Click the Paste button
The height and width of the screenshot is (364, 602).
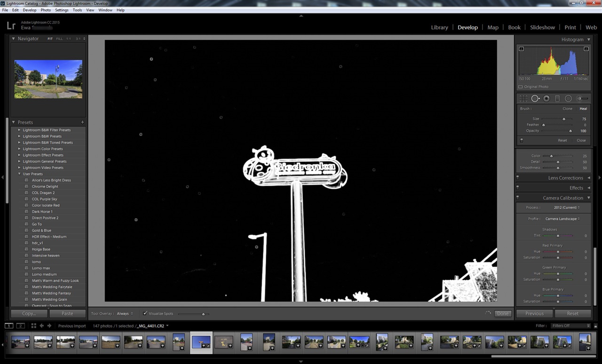67,313
